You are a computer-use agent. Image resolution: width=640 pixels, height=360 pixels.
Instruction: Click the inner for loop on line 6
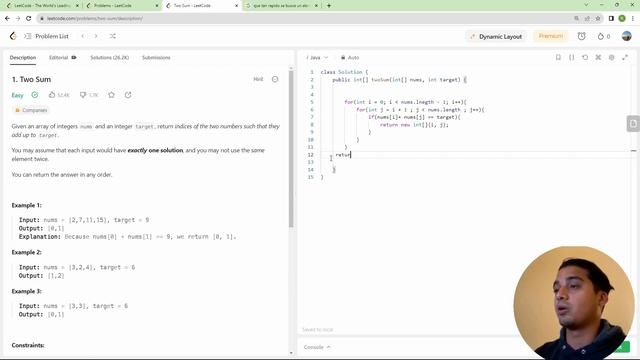[x=420, y=109]
